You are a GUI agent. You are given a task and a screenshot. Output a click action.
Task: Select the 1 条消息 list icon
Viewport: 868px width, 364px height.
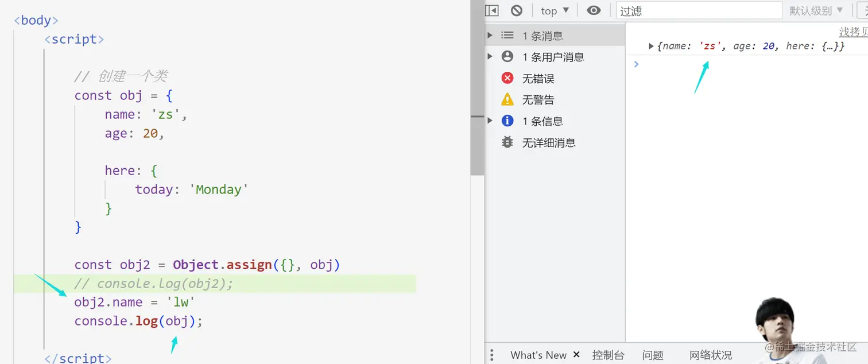(507, 35)
